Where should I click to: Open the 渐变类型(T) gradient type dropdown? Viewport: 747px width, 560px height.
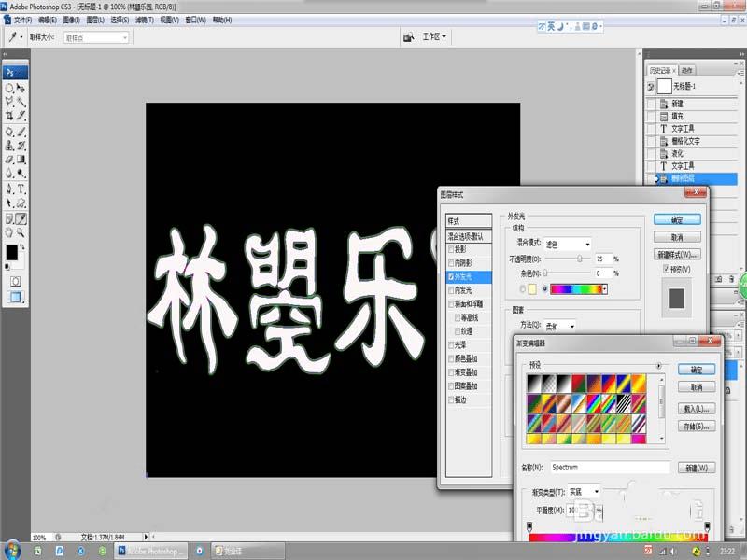coord(584,492)
